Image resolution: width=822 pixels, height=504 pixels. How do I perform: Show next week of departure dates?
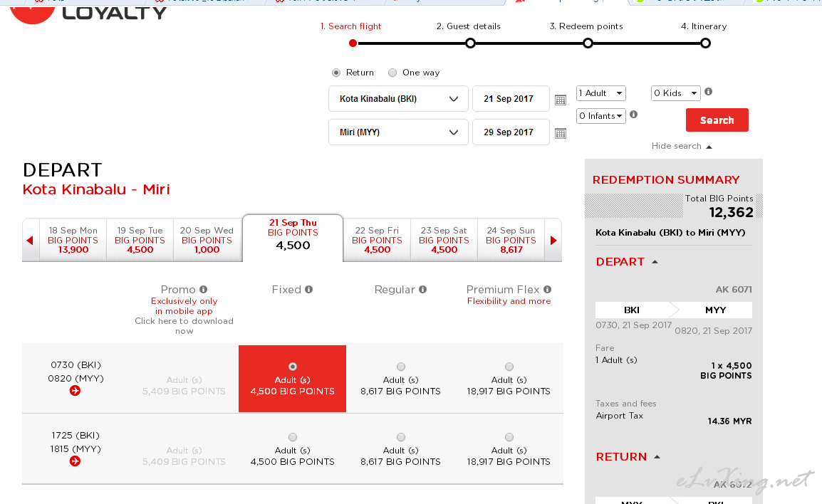point(553,240)
